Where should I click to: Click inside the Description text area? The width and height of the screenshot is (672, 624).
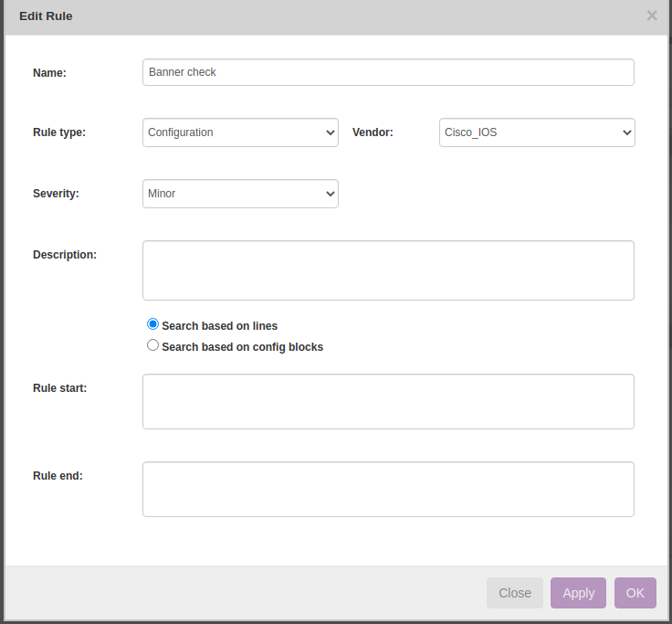click(388, 270)
